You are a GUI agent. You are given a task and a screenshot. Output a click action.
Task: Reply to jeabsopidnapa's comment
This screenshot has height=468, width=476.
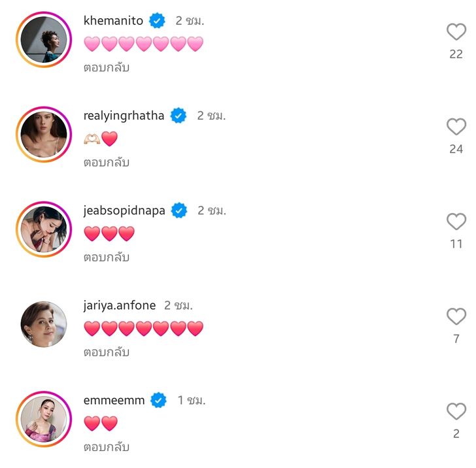[107, 257]
